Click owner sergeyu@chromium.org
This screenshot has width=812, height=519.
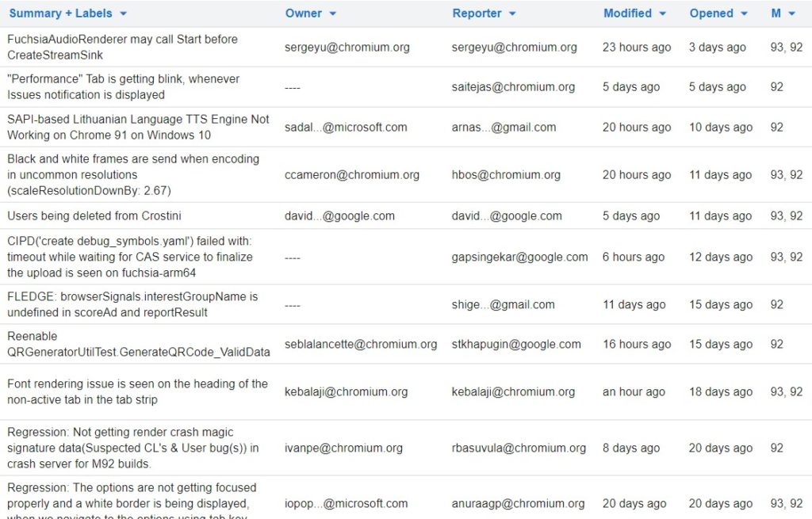click(347, 48)
